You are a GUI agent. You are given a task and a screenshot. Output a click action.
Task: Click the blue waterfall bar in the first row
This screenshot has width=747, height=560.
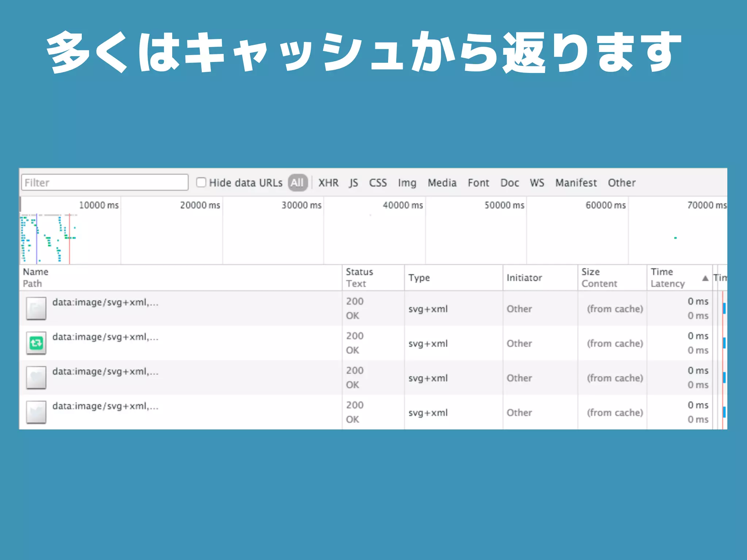coord(724,308)
